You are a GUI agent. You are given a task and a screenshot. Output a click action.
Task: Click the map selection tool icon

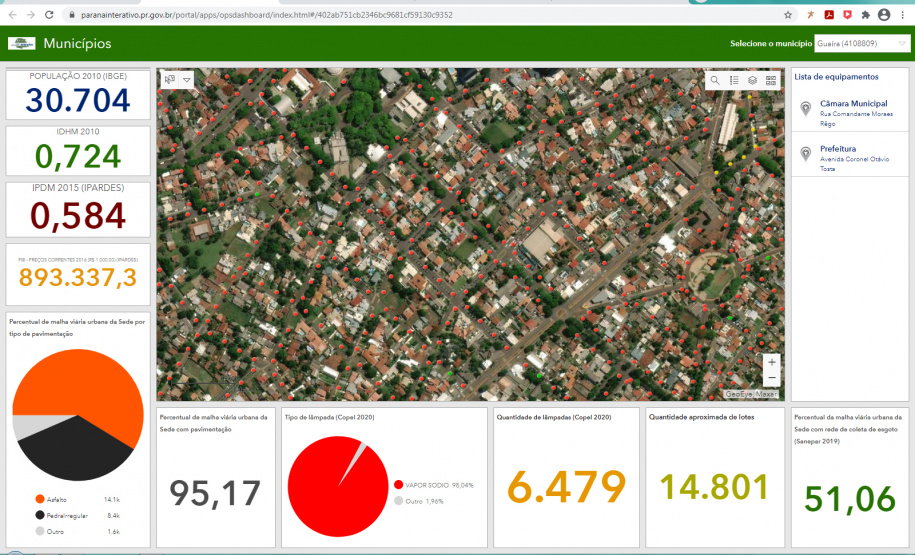click(169, 80)
